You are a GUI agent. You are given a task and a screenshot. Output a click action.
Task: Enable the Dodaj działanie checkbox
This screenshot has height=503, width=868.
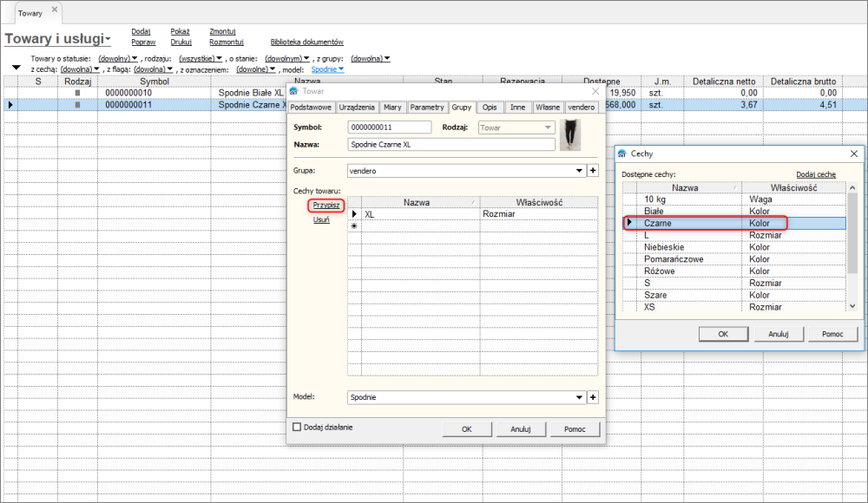pos(297,427)
